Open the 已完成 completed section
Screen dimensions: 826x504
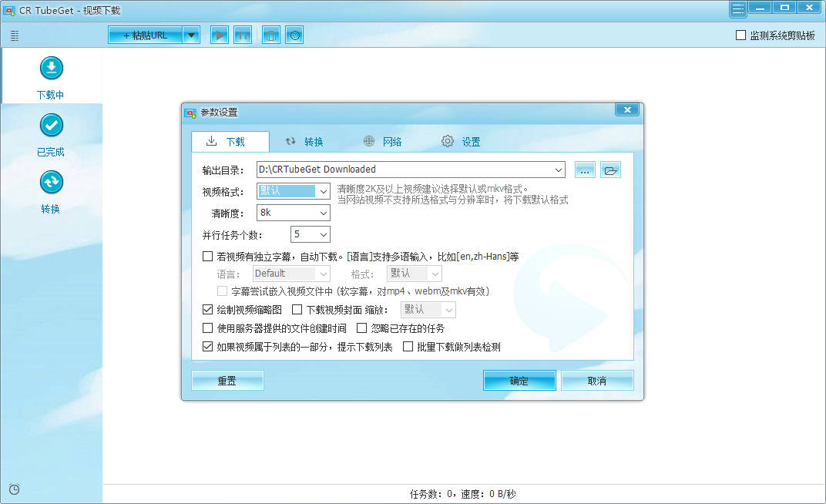coord(51,135)
